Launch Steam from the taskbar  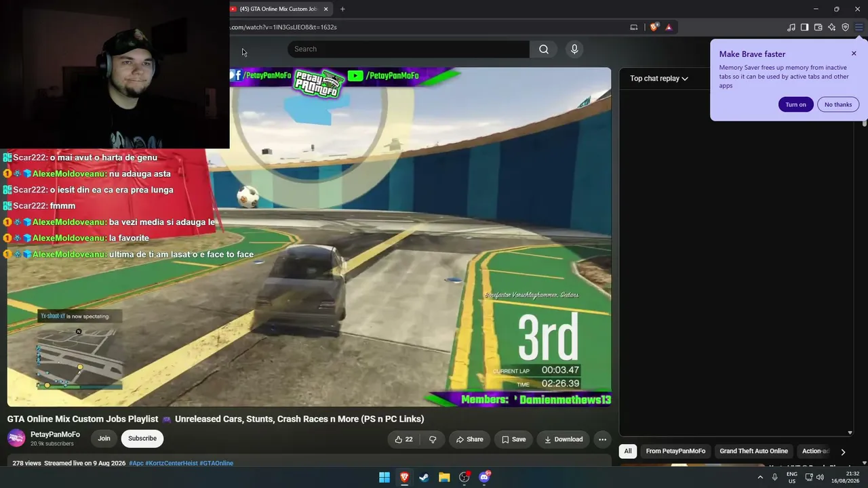pos(424,477)
